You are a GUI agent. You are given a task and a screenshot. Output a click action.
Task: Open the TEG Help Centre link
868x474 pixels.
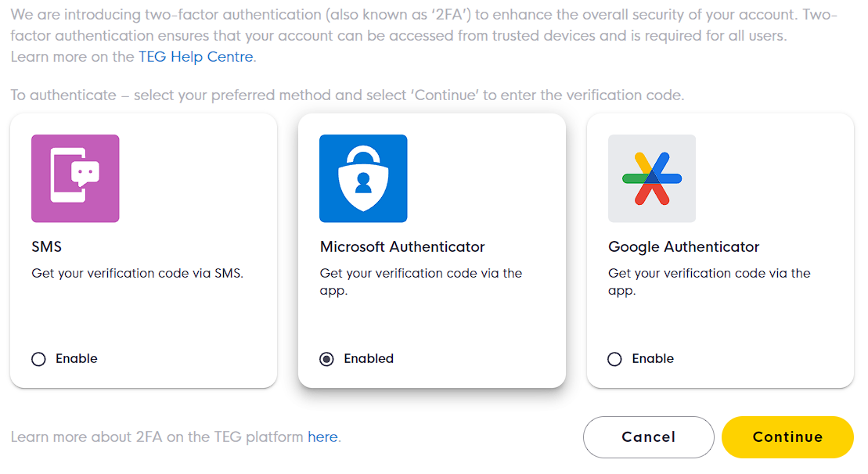(196, 57)
